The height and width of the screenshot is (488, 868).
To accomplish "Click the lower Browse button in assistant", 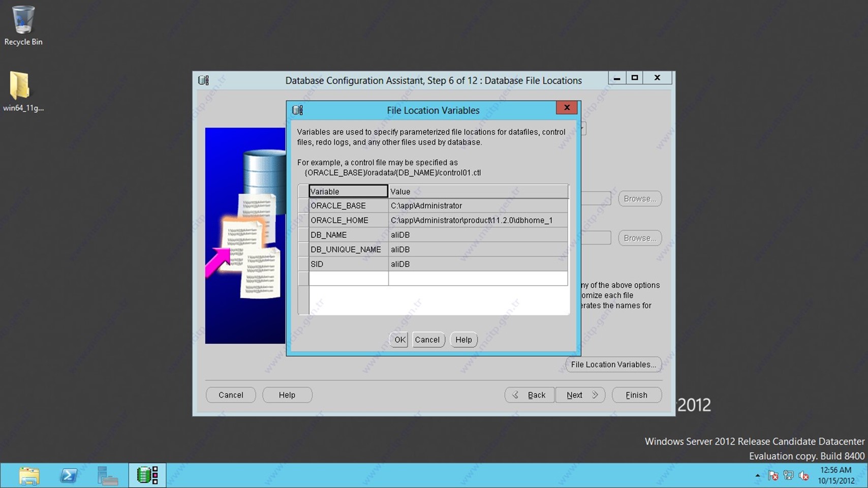I will coord(640,238).
